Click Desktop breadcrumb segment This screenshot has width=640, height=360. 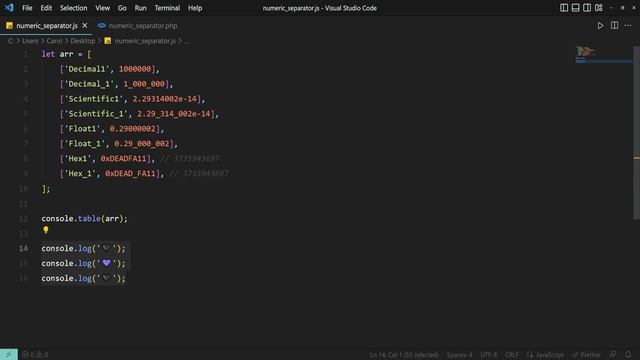[x=82, y=41]
